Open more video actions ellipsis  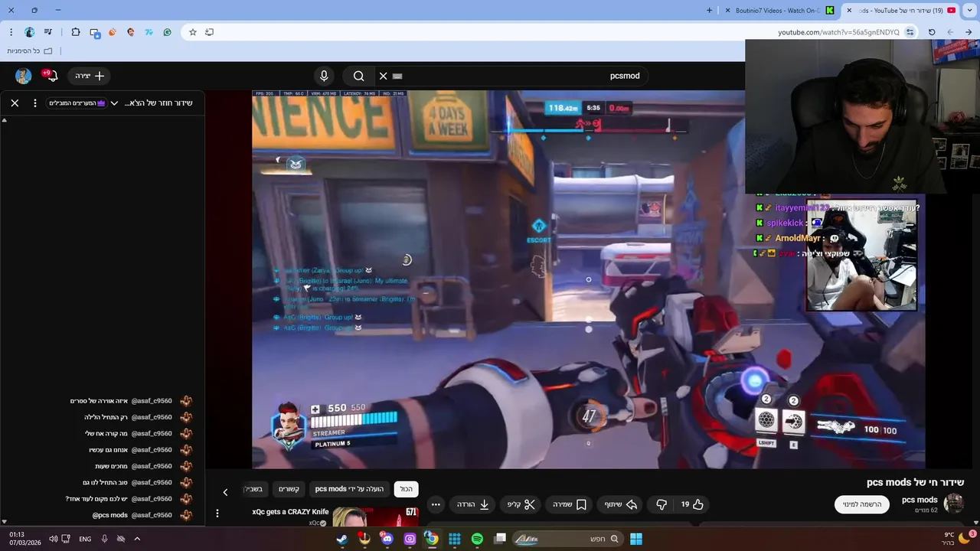pos(436,504)
